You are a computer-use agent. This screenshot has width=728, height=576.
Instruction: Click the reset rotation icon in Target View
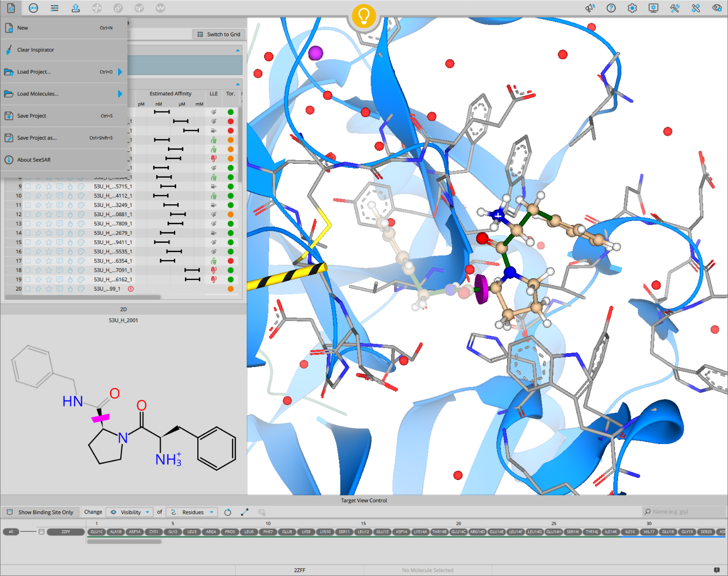228,512
